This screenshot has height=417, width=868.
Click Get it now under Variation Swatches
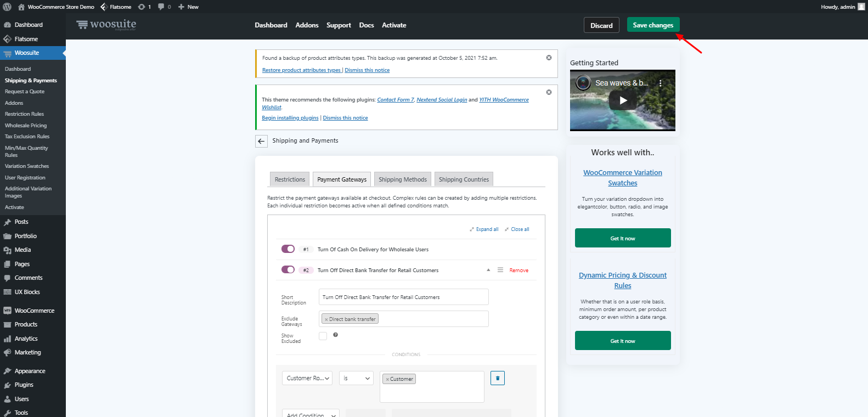point(623,238)
